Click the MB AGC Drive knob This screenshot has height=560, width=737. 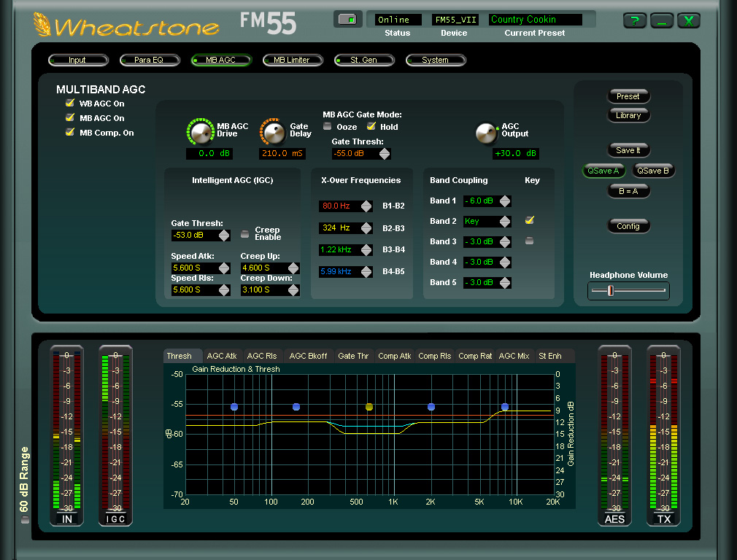coord(198,132)
